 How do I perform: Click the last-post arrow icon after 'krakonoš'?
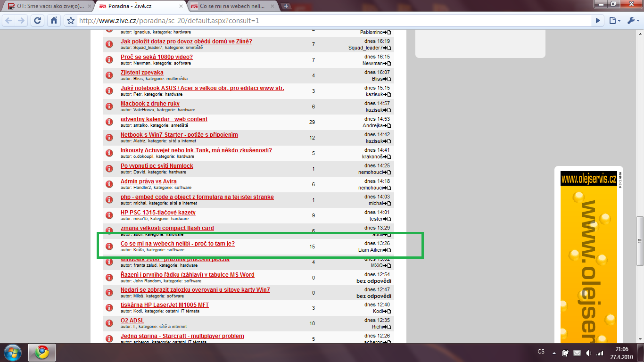tap(387, 156)
